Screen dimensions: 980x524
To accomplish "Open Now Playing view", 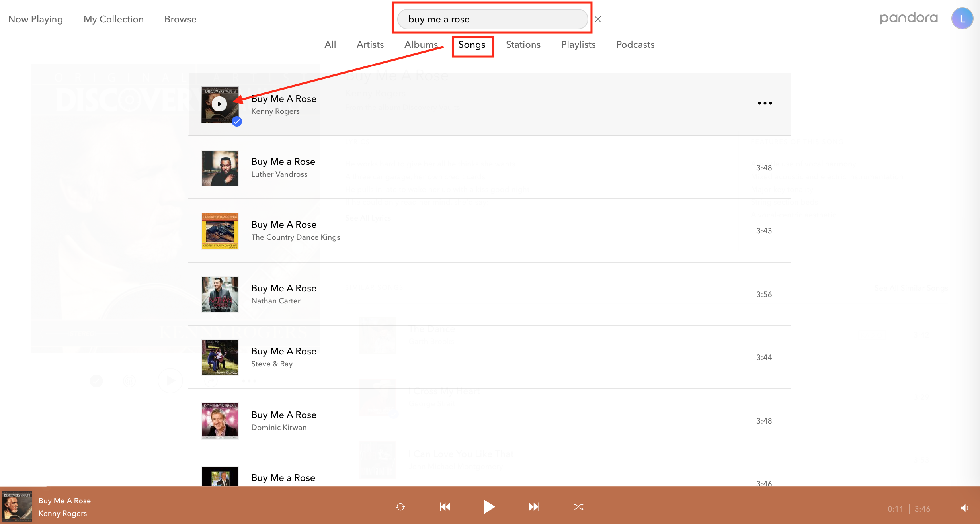I will tap(35, 19).
